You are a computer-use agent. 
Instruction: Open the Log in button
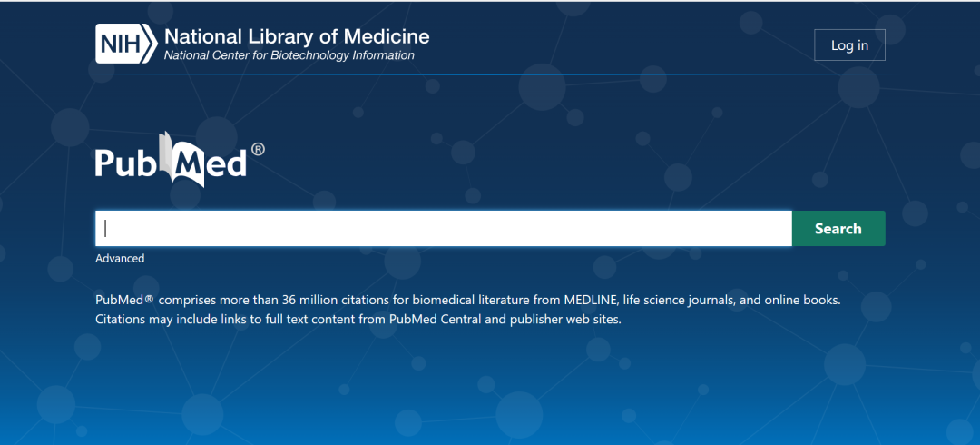click(849, 45)
